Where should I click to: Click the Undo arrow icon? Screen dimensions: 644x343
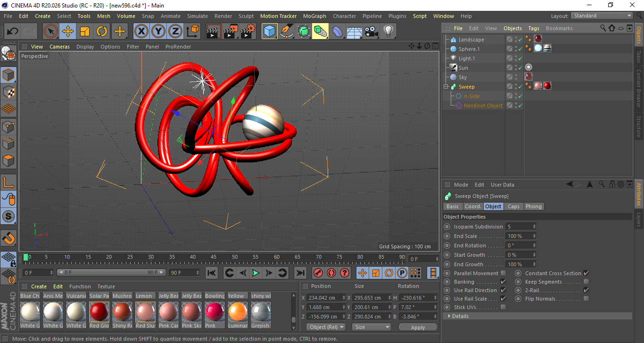coord(12,32)
